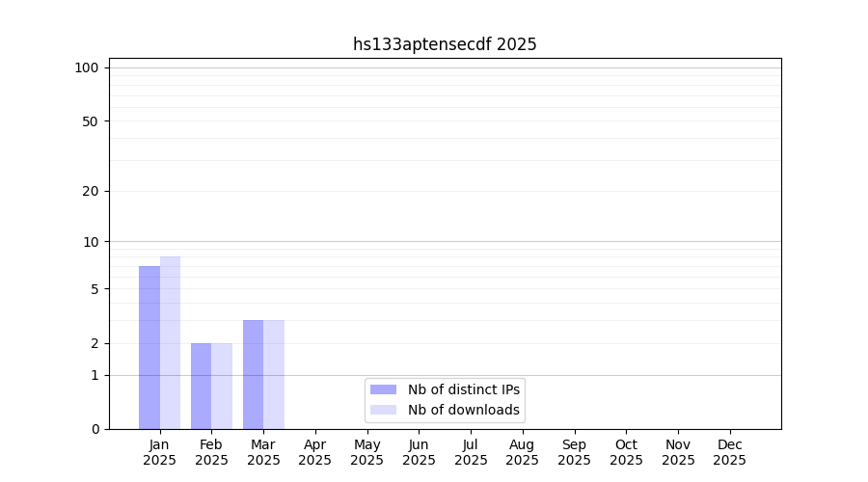Click the March downloads bar
The image size is (868, 482).
[x=274, y=374]
